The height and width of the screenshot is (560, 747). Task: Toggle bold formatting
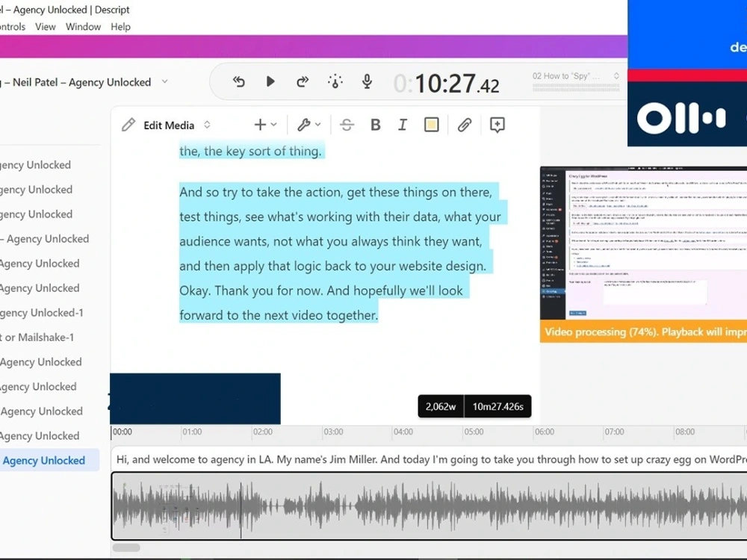[376, 125]
